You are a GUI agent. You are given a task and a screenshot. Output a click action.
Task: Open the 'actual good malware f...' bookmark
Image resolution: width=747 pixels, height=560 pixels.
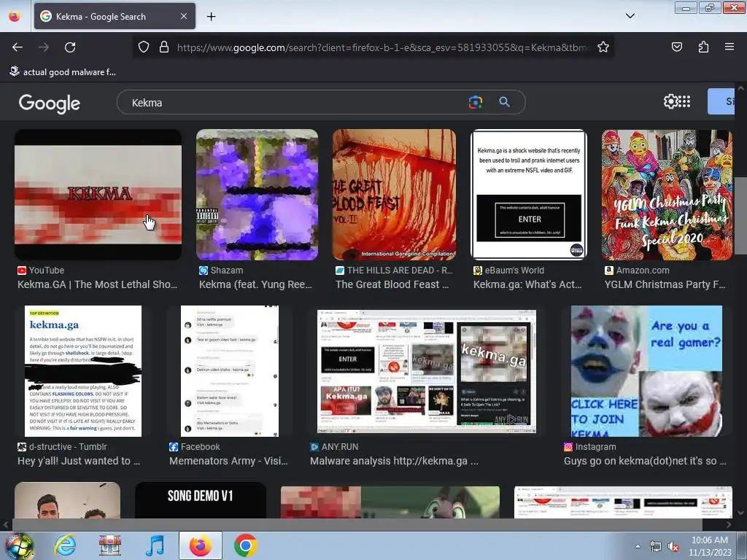[63, 72]
